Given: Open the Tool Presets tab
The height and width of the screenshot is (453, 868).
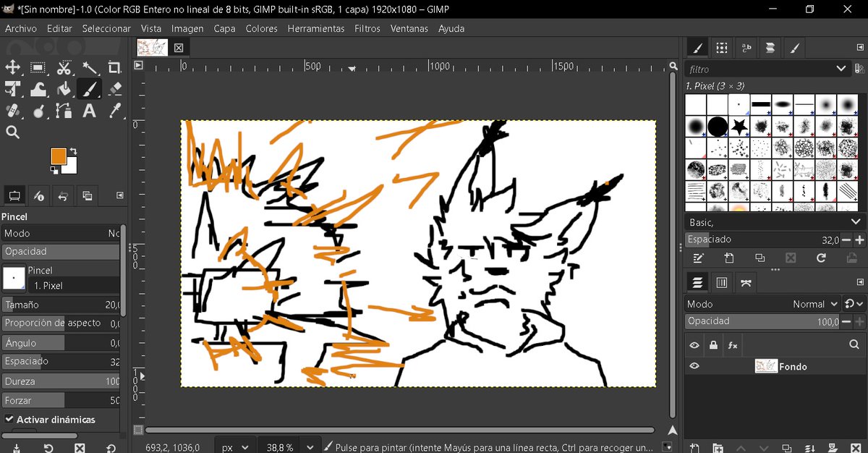Looking at the screenshot, I should point(795,48).
